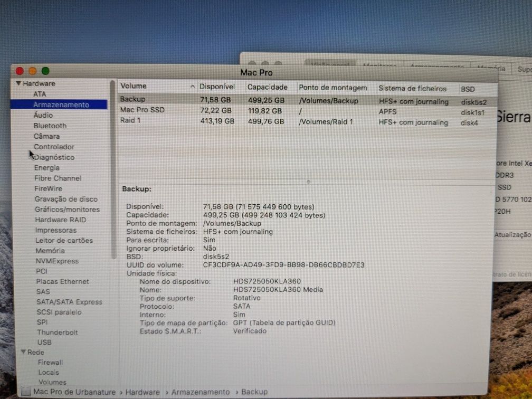This screenshot has height=399, width=532.
Task: Click the sidebar vertical scrollbar
Action: 113,169
